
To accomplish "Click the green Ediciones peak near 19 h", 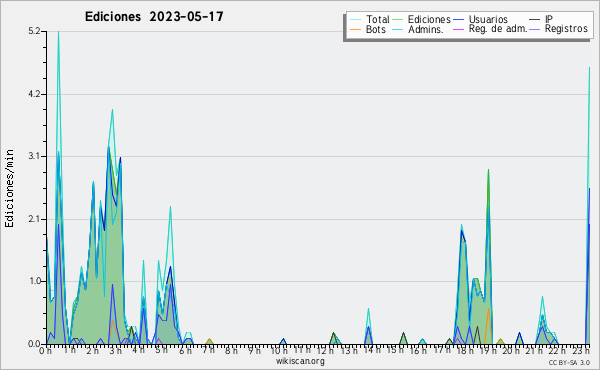I will (x=488, y=170).
